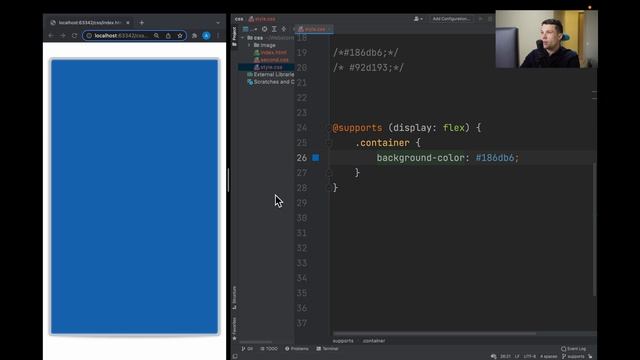Viewport: 640px width, 360px height.
Task: Open the browser three-dot menu
Action: pos(218,36)
